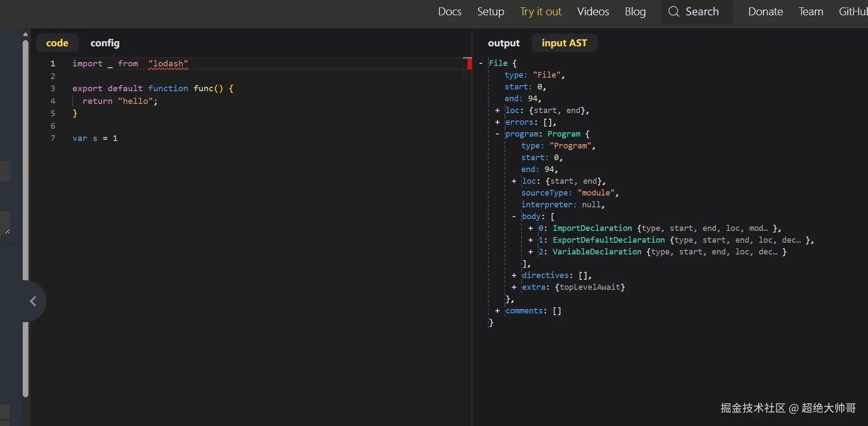Expand the Program loc property
Screen dimensions: 868x426
(x=514, y=181)
